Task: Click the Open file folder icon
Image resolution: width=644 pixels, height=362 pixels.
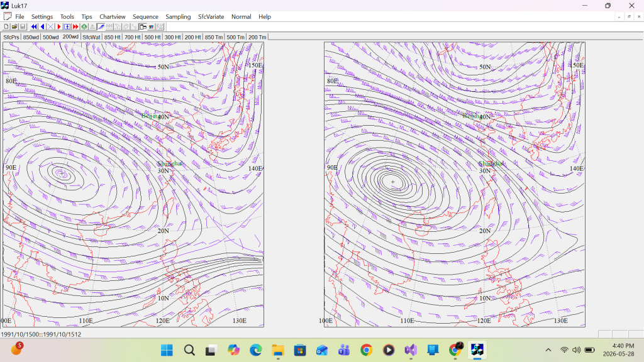Action: pyautogui.click(x=14, y=26)
